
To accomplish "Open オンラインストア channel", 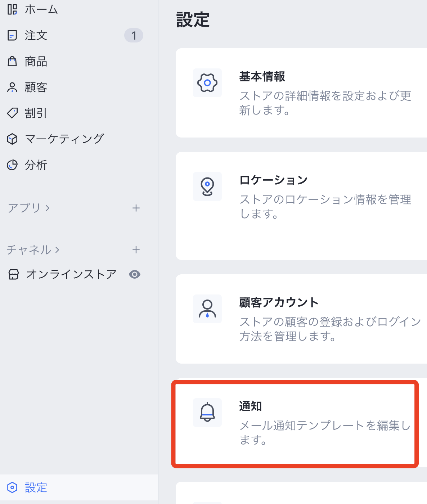I will (71, 274).
